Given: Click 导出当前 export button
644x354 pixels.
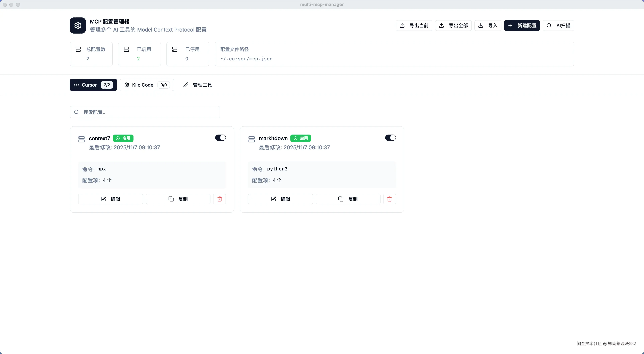Looking at the screenshot, I should pos(414,26).
